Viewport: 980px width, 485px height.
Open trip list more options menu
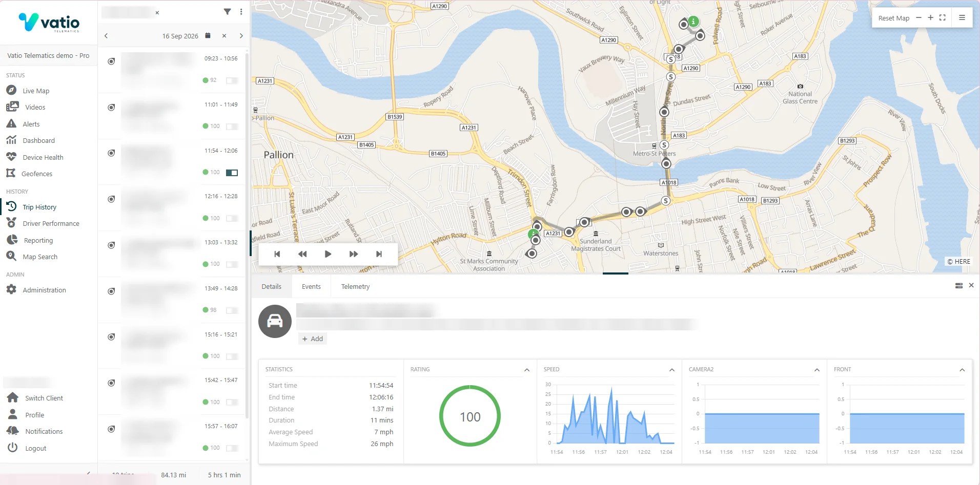point(241,12)
